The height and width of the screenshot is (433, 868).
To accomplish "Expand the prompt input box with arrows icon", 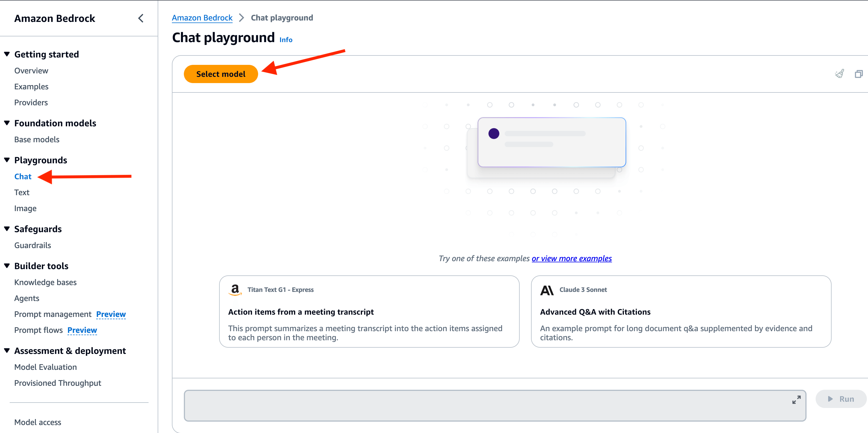I will (796, 400).
